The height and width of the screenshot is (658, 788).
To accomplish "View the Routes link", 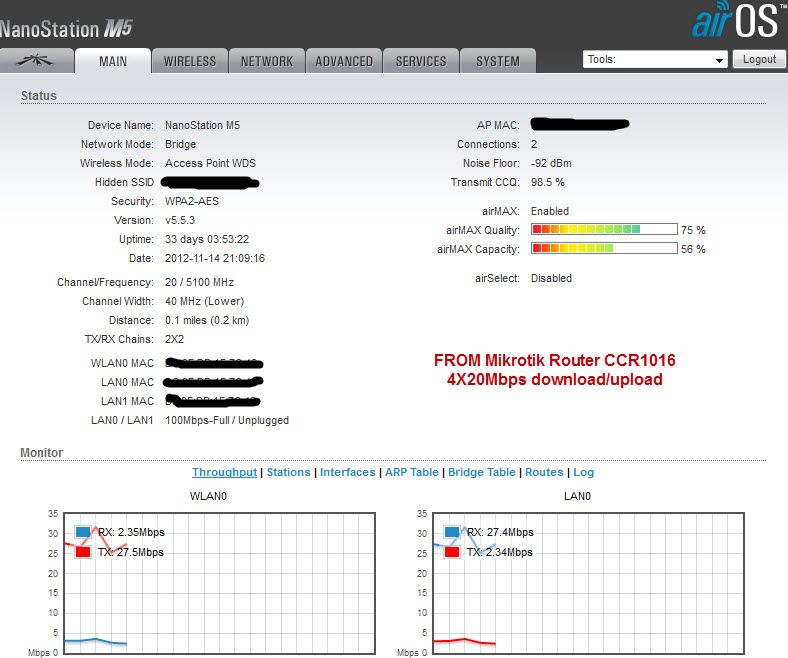I will coord(544,472).
